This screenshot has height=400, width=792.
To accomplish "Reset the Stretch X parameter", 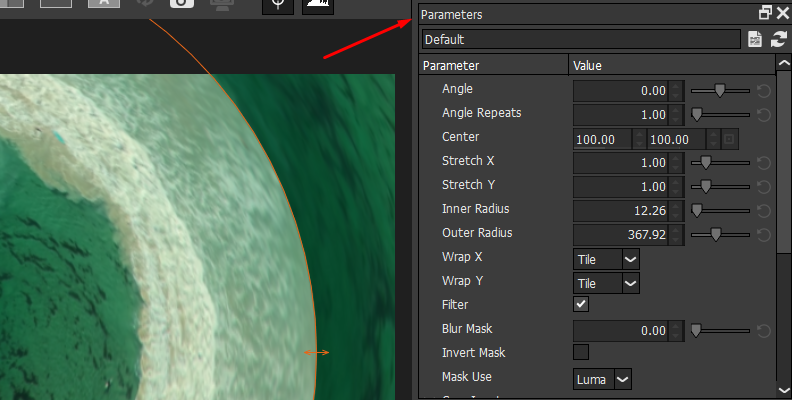I will tap(764, 163).
